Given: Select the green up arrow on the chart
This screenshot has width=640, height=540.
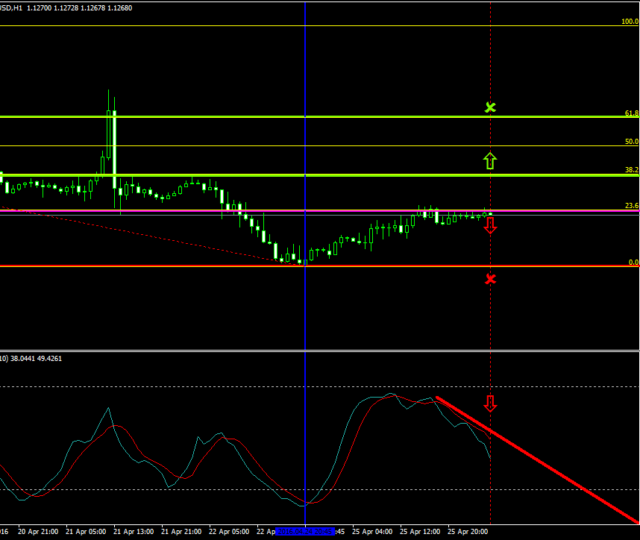Looking at the screenshot, I should pos(489,160).
